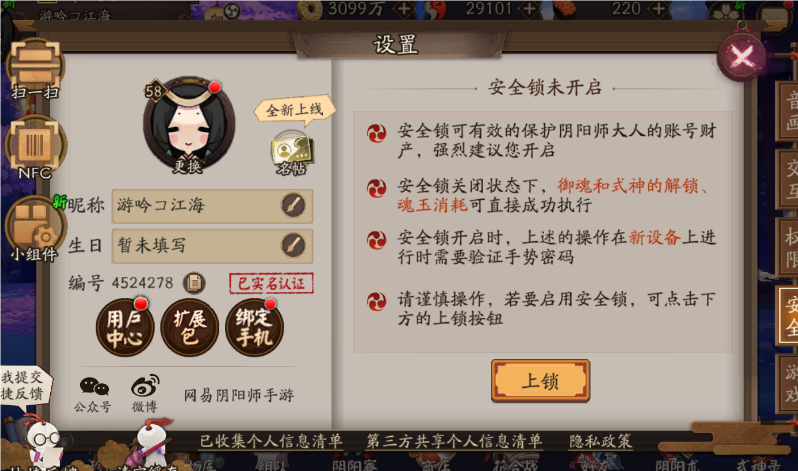Viewport: 798px width, 471px height.
Task: Click the pencil edit icon beside nickname
Action: (x=294, y=205)
